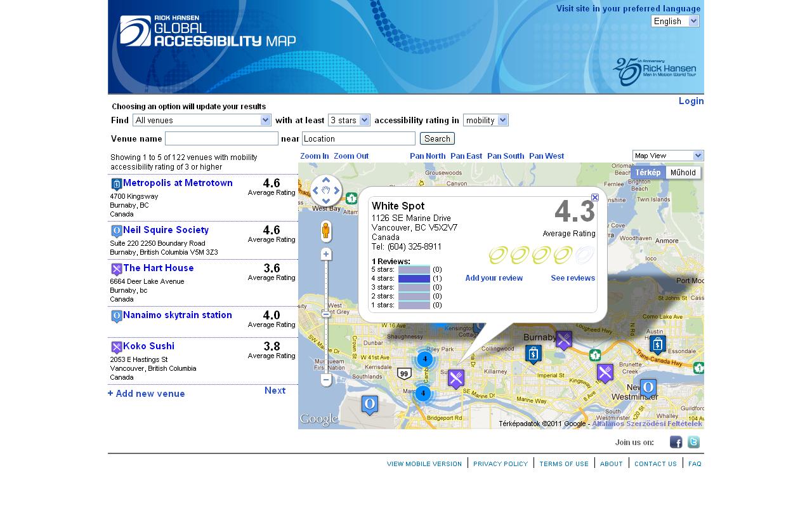The width and height of the screenshot is (812, 508).
Task: Click View Mobile Version footer link
Action: click(x=424, y=464)
